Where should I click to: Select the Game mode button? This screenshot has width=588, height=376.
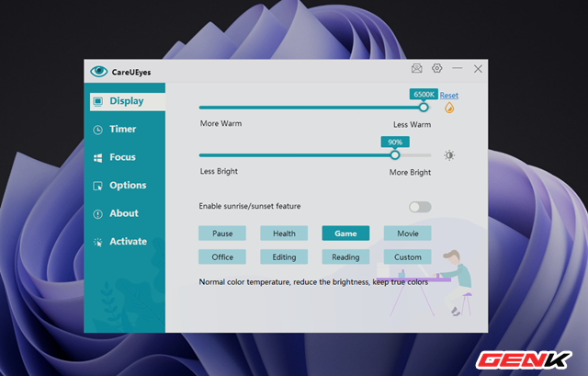coord(345,234)
